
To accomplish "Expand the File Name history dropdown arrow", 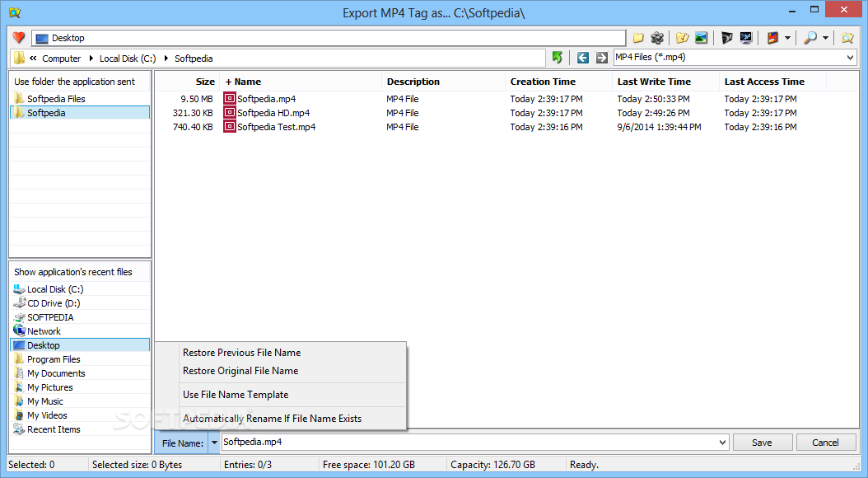I will (x=722, y=442).
